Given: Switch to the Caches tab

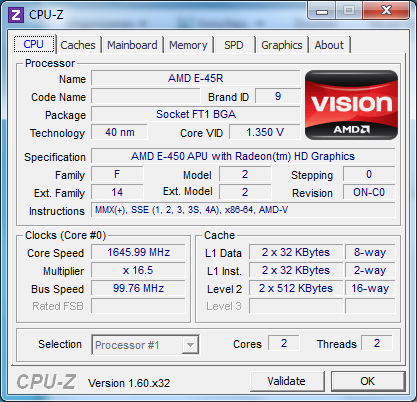Looking at the screenshot, I should (x=78, y=45).
